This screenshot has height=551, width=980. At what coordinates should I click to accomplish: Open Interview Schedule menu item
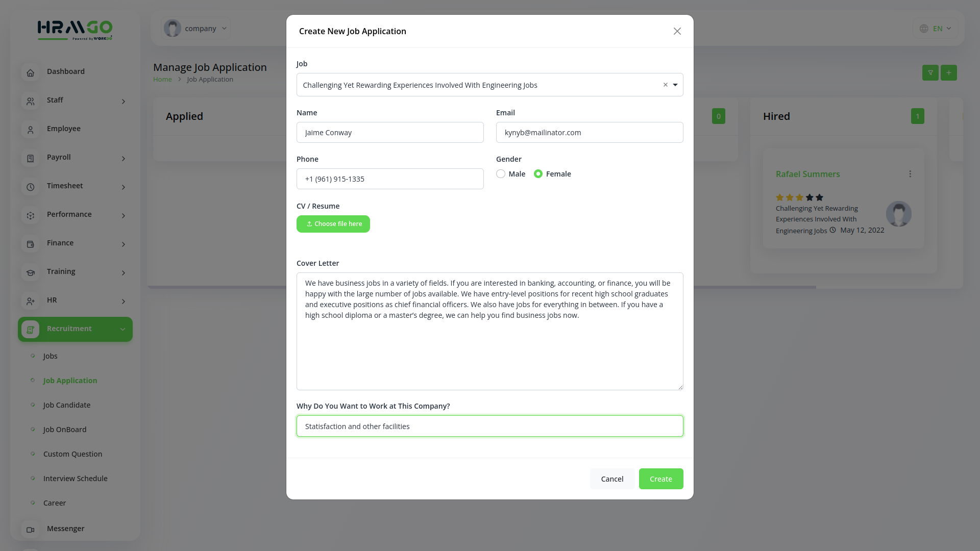pos(76,479)
